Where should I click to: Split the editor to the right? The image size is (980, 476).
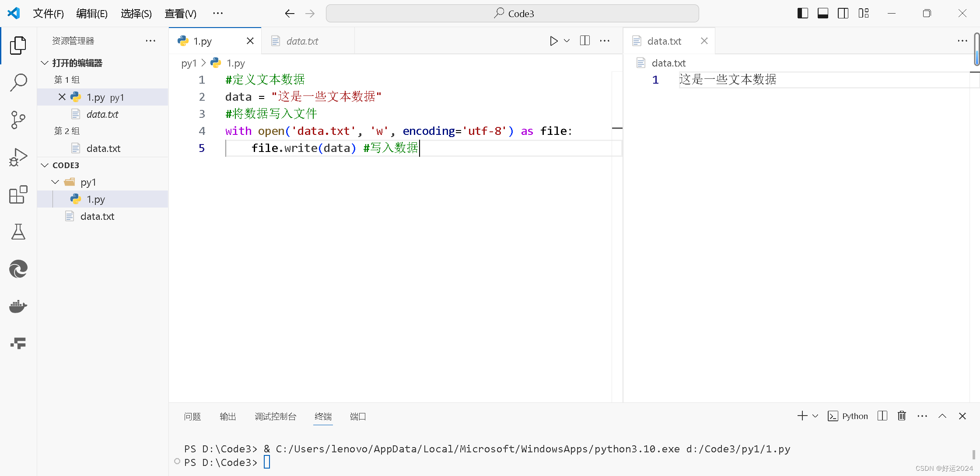tap(585, 41)
